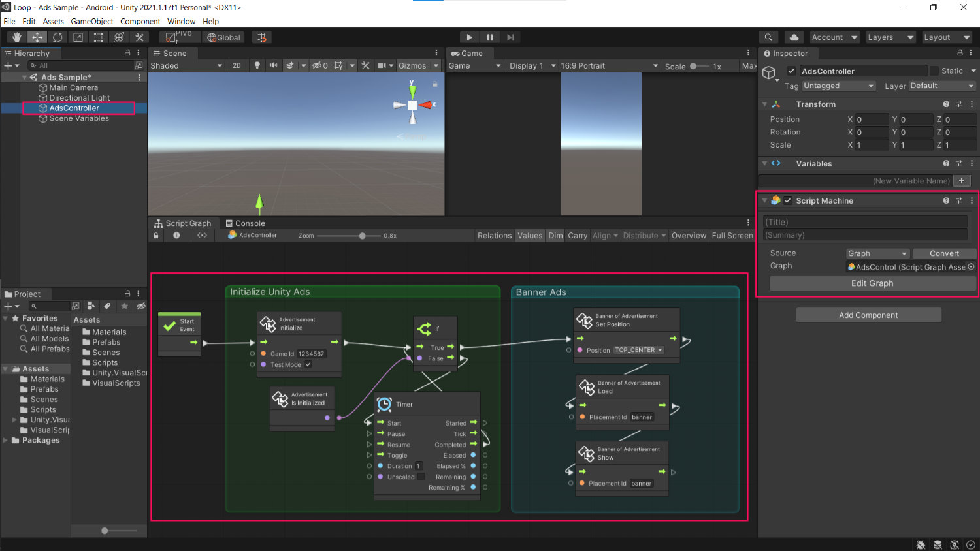This screenshot has width=980, height=551.
Task: Open the Assets menu in the menu bar
Action: pos(54,21)
